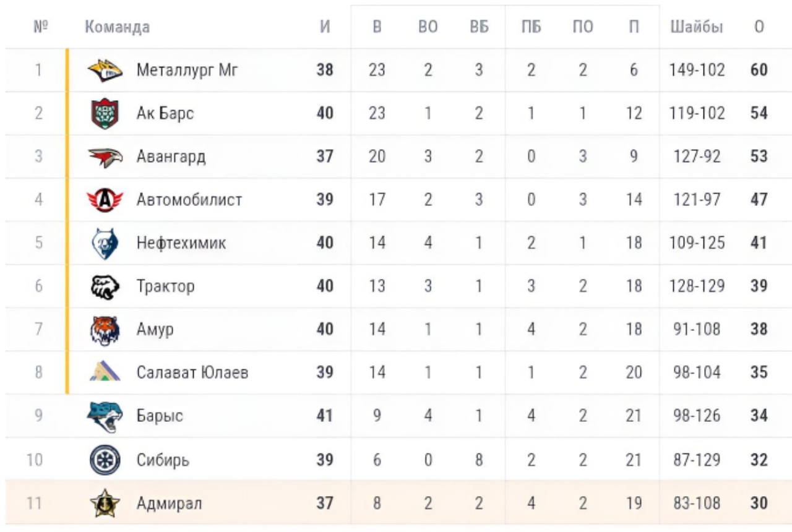Screen dimensions: 792x532
Task: Sort by the О points column header
Action: 759,27
